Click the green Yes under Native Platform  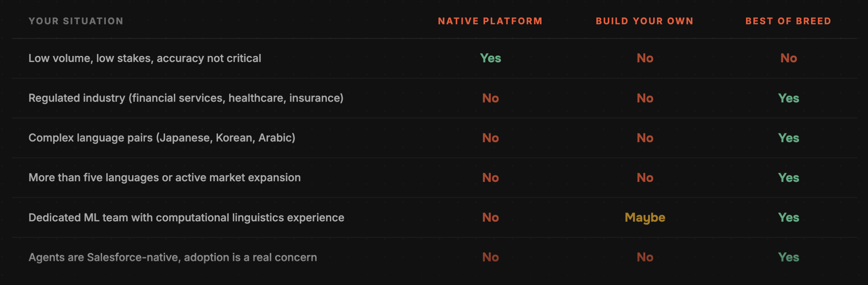point(490,58)
